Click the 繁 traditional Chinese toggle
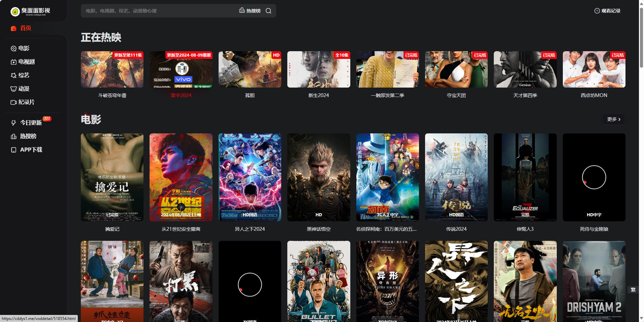The height and width of the screenshot is (322, 644). (x=633, y=290)
